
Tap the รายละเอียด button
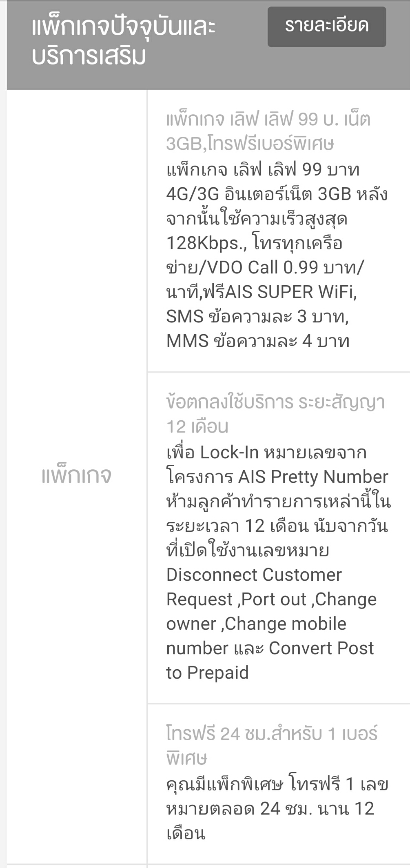pos(327,27)
